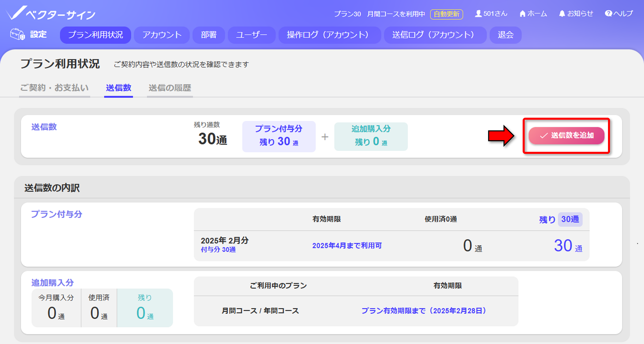644x344 pixels.
Task: Click 2025年4月まで利用可 expiry text
Action: click(347, 246)
